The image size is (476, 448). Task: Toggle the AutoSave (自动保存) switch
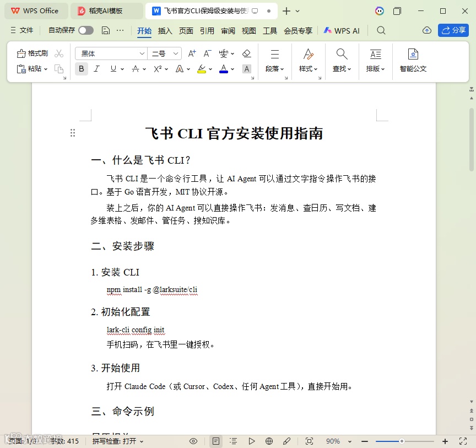pos(86,30)
